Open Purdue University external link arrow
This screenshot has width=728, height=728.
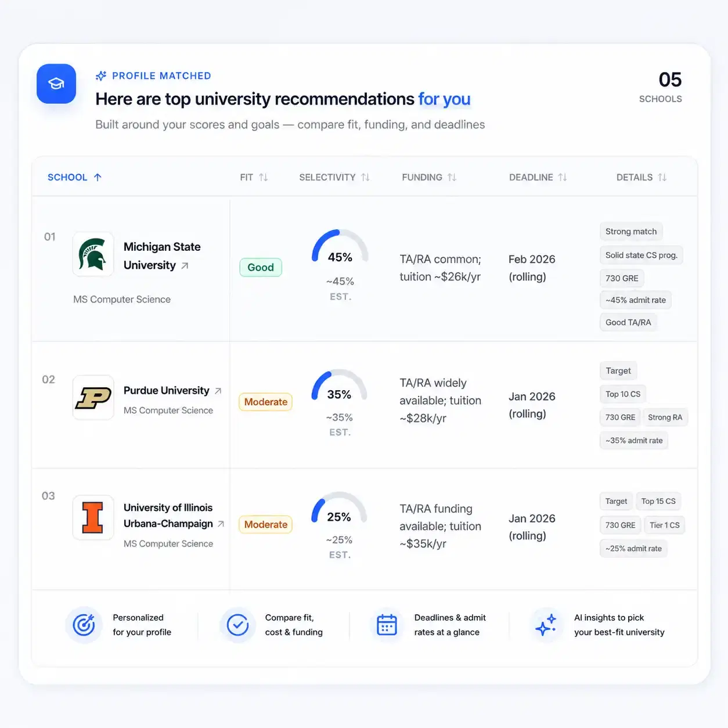pos(218,391)
